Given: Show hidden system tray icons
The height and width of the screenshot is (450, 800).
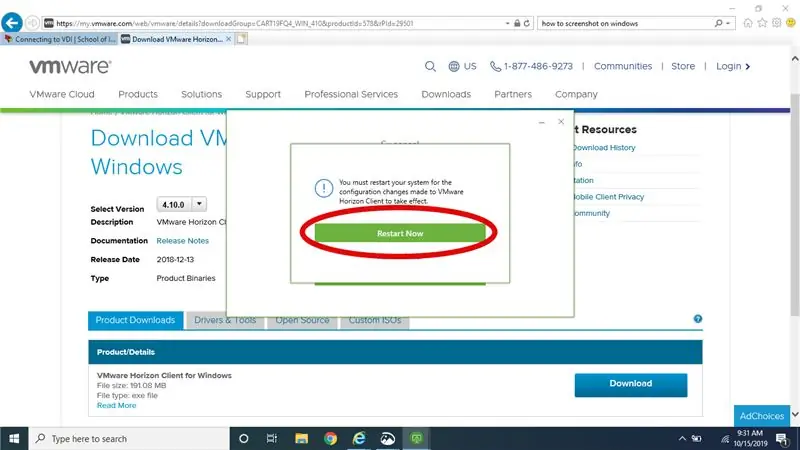Looking at the screenshot, I should click(682, 439).
